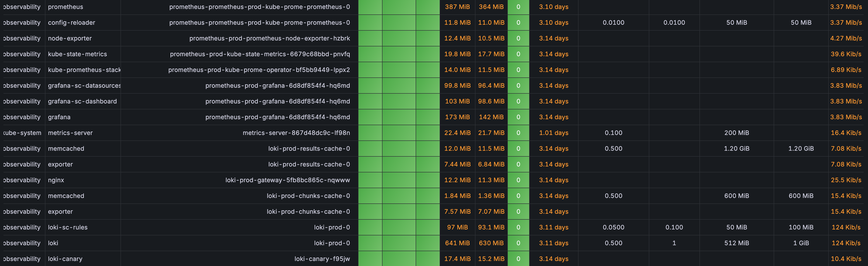The height and width of the screenshot is (266, 868).
Task: Click pod prometheus-prod-prometheus-node-exporter-hzbrk
Action: point(269,38)
